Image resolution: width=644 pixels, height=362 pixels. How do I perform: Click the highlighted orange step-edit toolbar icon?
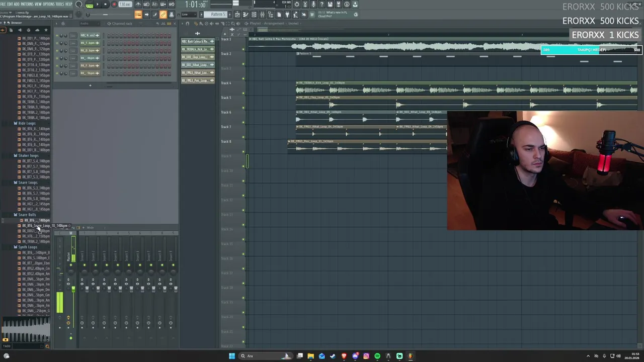(x=138, y=15)
